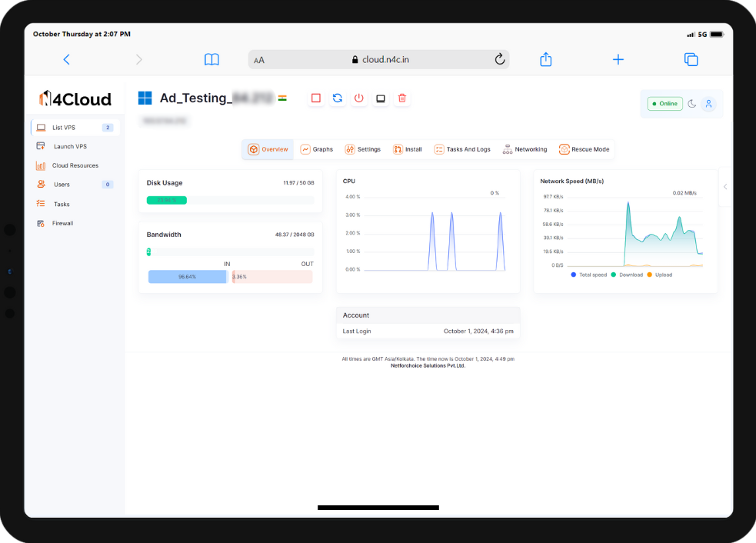The height and width of the screenshot is (543, 756).
Task: Toggle Upload series in network legend
Action: 659,275
